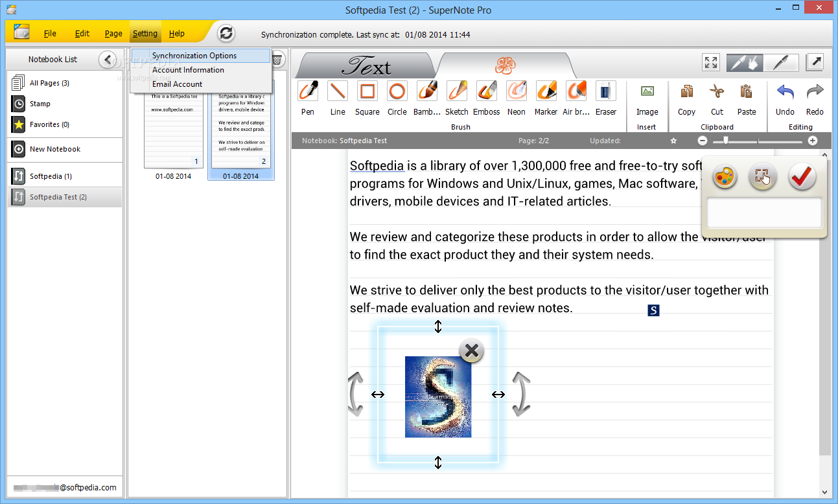This screenshot has width=838, height=504.
Task: Create a New Notebook
Action: click(x=64, y=149)
